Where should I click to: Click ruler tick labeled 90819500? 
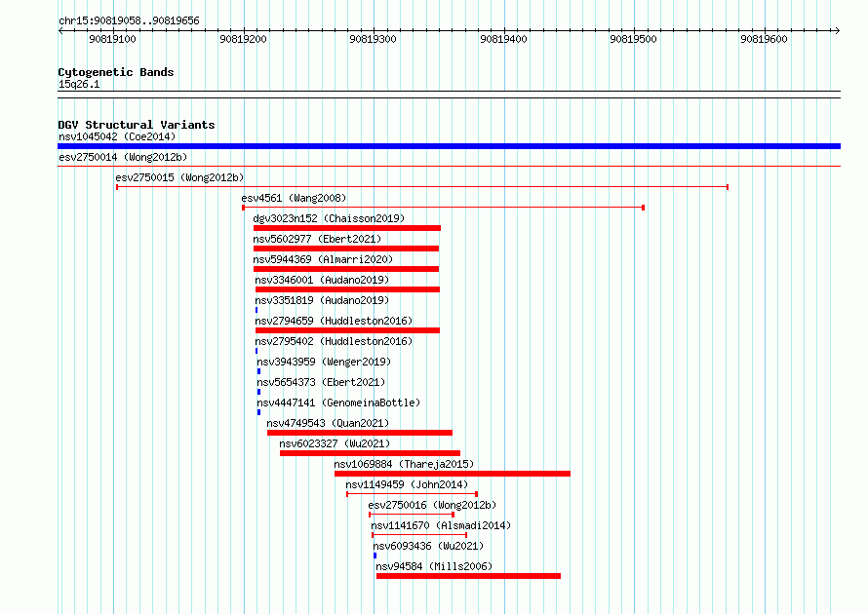tap(633, 39)
